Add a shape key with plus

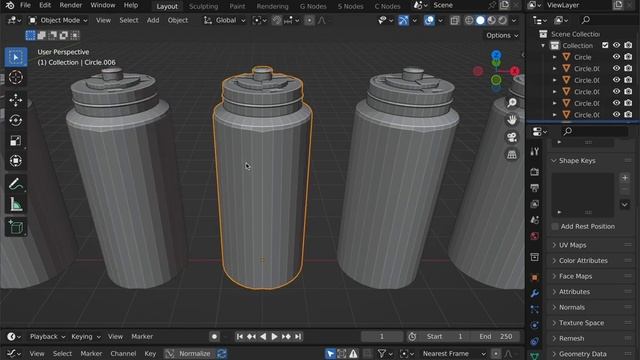625,178
